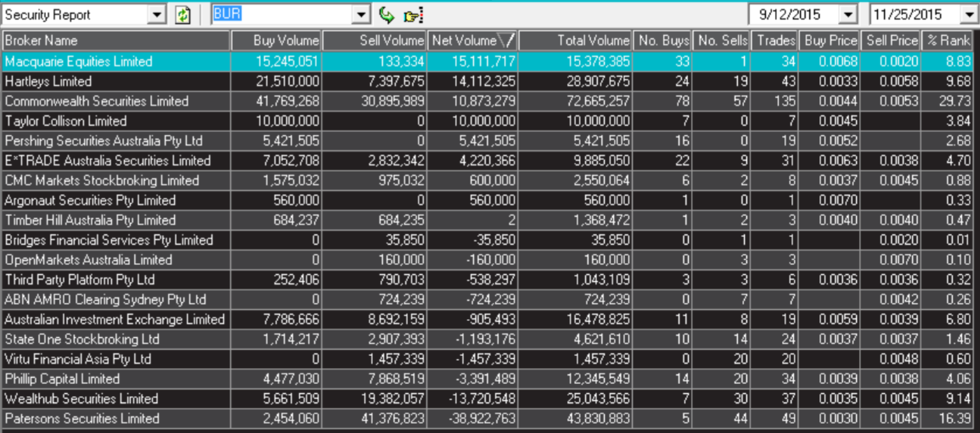This screenshot has width=980, height=433.
Task: Select State One Stockbroking Ltd
Action: click(82, 340)
